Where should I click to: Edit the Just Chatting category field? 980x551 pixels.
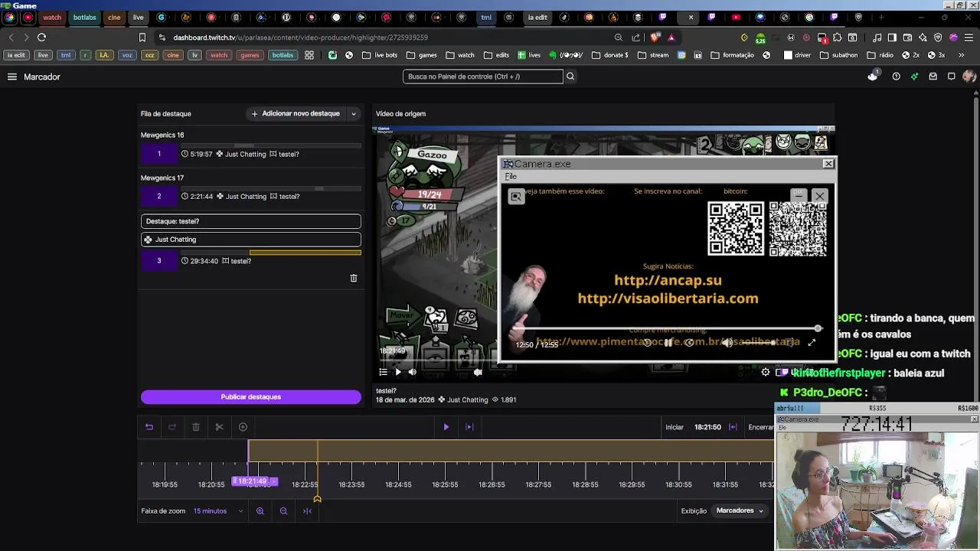pyautogui.click(x=251, y=240)
